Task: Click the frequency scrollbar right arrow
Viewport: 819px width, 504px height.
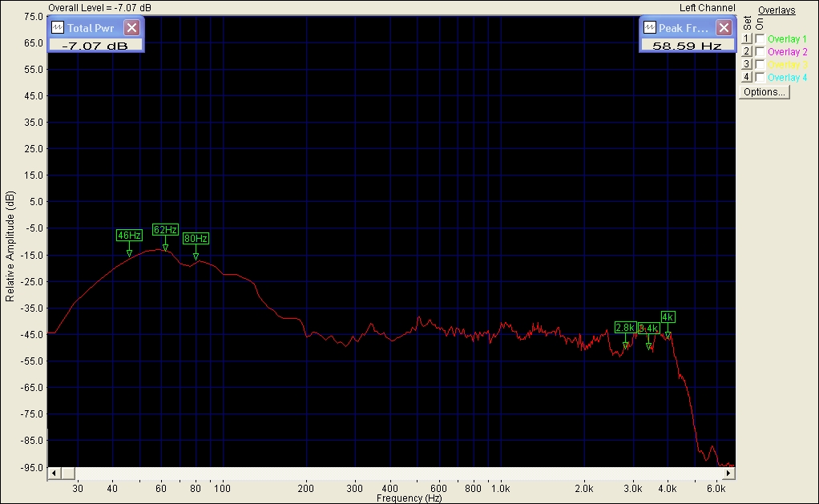Action: [728, 474]
